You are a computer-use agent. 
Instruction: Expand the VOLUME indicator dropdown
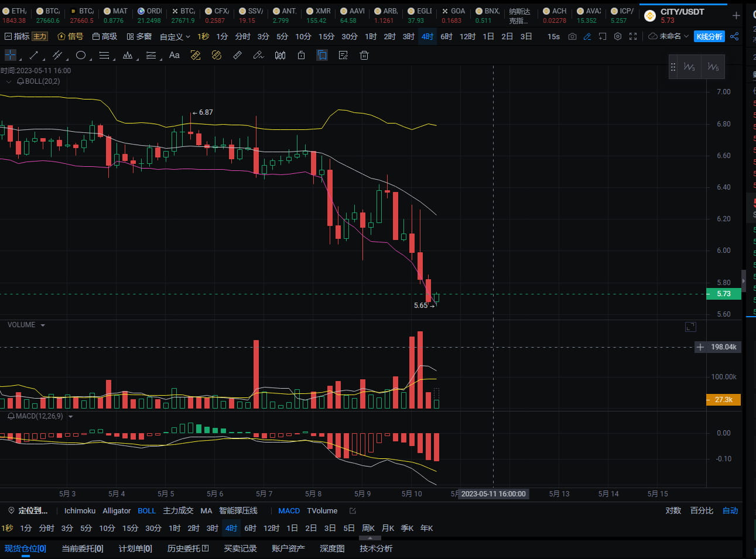pyautogui.click(x=43, y=325)
